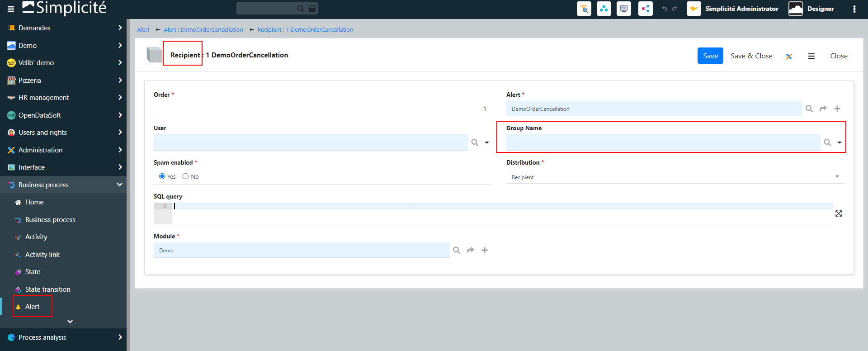
Task: Create a new Alert with plus icon
Action: pos(837,109)
